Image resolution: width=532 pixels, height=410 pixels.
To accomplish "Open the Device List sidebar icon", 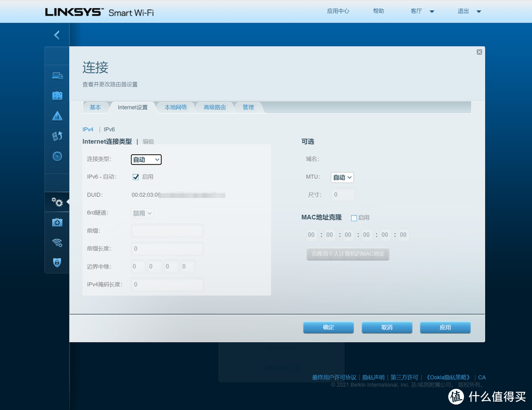I will click(x=57, y=75).
